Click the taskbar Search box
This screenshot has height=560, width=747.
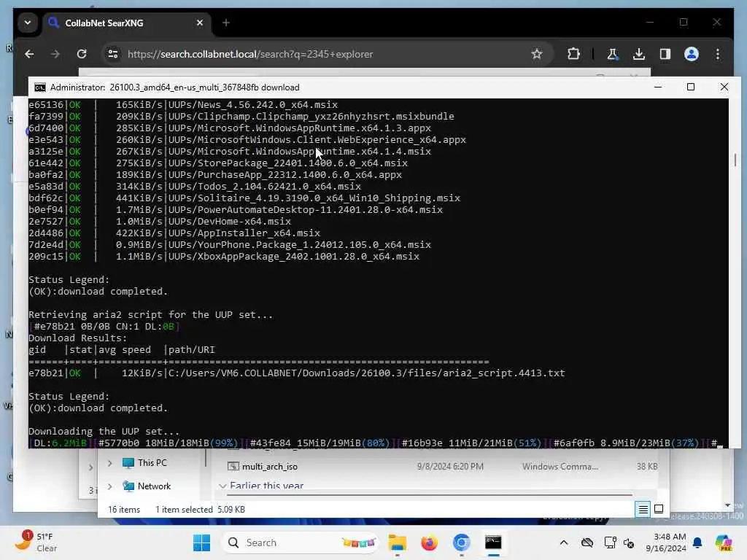(300, 542)
